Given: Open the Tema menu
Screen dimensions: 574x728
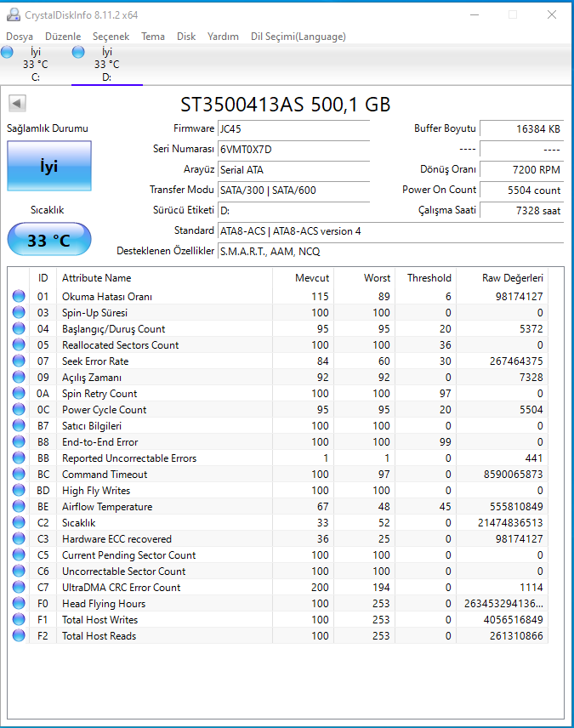Looking at the screenshot, I should point(153,37).
